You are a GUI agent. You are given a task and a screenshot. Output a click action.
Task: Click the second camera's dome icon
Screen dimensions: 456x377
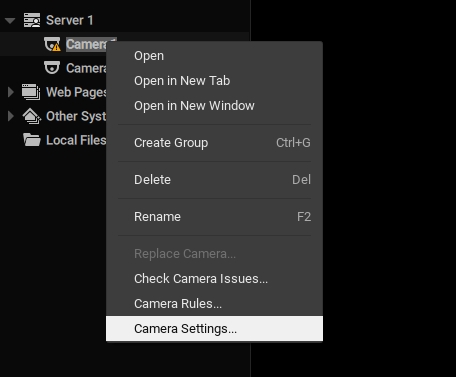(52, 68)
